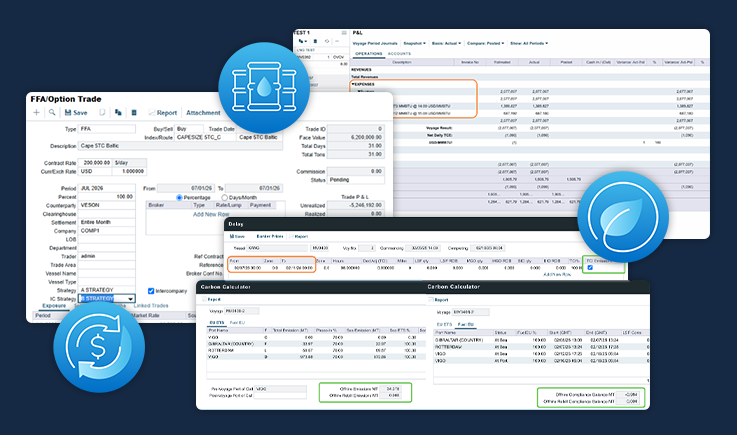
Task: Toggle the Intercompany checkbox
Action: (x=151, y=291)
